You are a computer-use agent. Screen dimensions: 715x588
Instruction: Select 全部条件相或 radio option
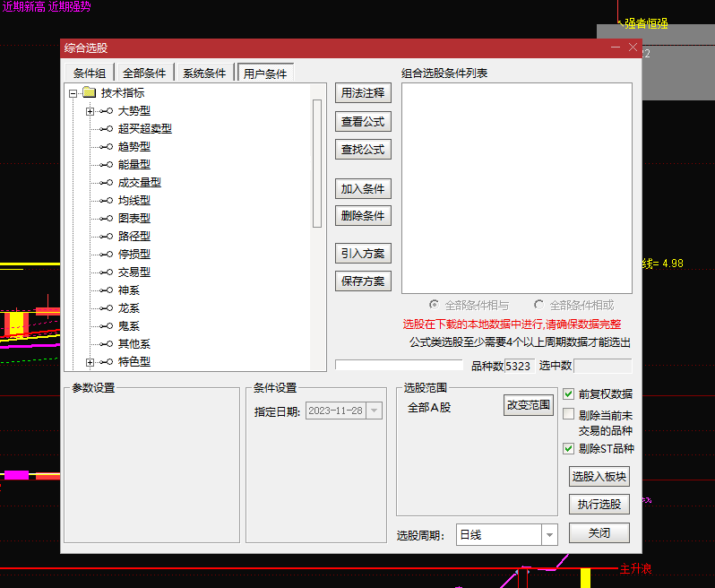tap(539, 305)
